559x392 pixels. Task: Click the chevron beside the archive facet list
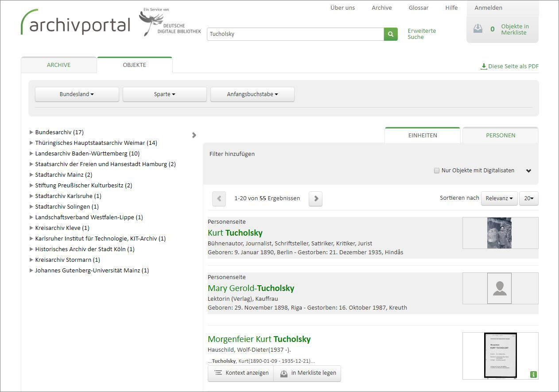click(x=194, y=135)
